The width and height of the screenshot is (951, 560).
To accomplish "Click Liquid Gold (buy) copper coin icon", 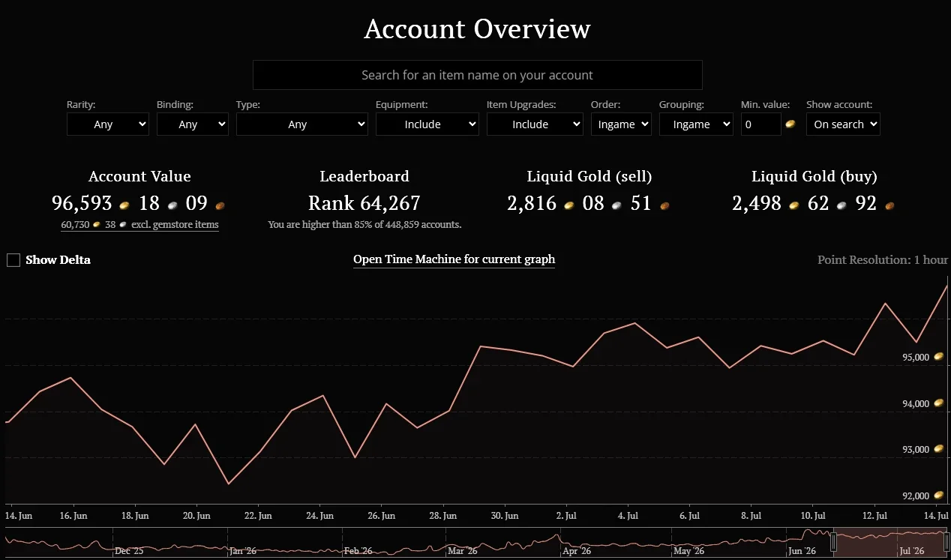I will click(x=889, y=205).
